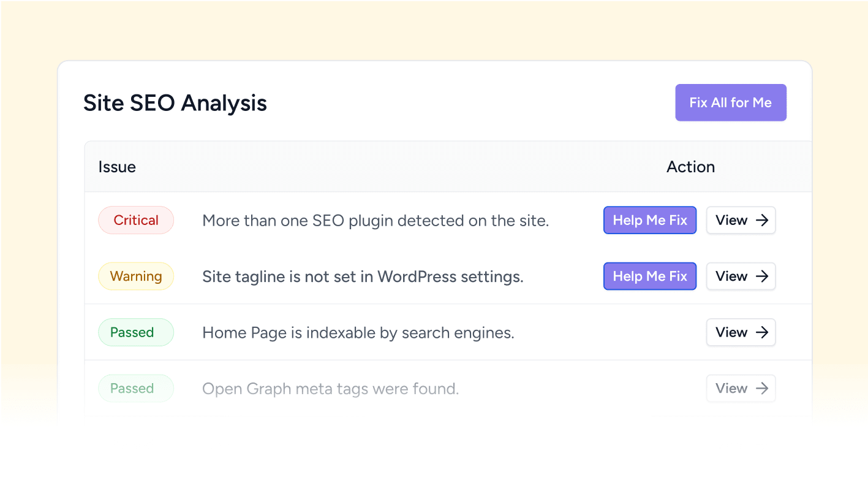868x491 pixels.
Task: Click the arrow icon on the SEO plugin View button
Action: pos(763,220)
